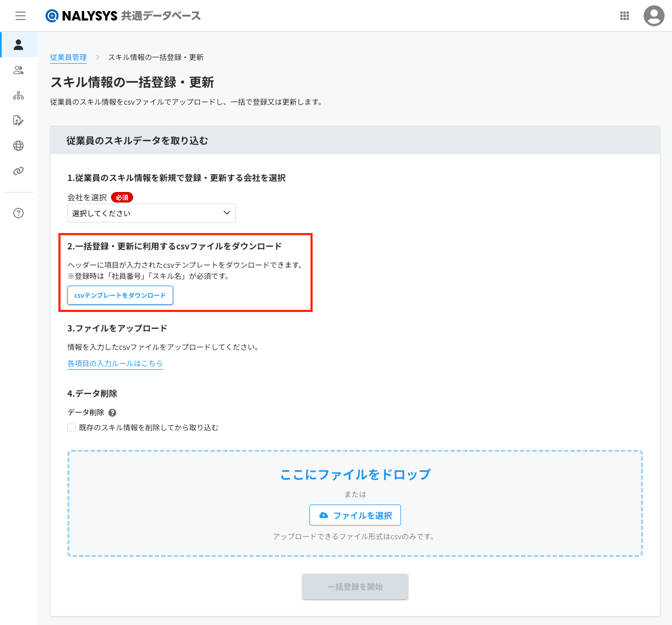
Task: Show the データ削除 help tooltip icon
Action: point(112,413)
